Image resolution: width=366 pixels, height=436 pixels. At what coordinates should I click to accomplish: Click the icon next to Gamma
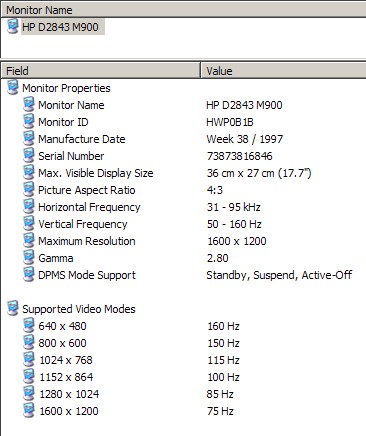(x=29, y=257)
